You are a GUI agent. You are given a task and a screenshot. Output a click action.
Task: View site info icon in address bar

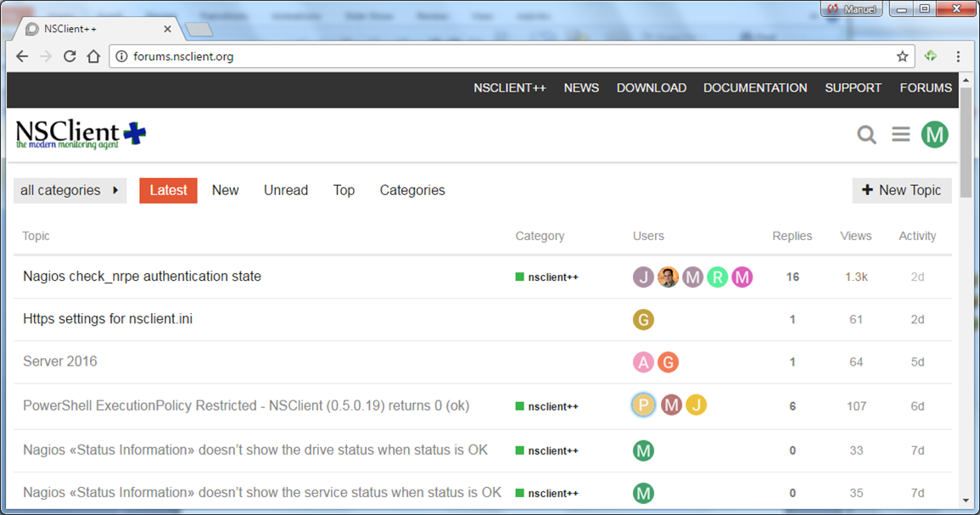click(x=122, y=56)
